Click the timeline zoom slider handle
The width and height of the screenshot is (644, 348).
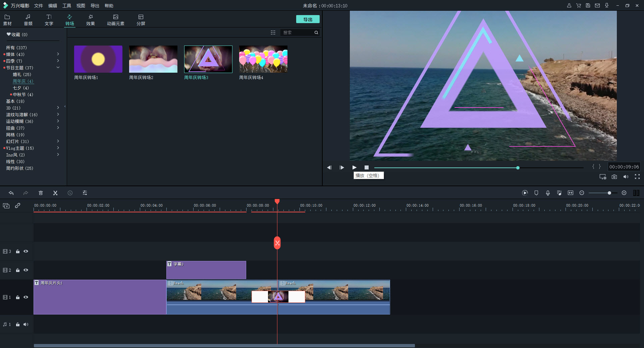point(609,193)
